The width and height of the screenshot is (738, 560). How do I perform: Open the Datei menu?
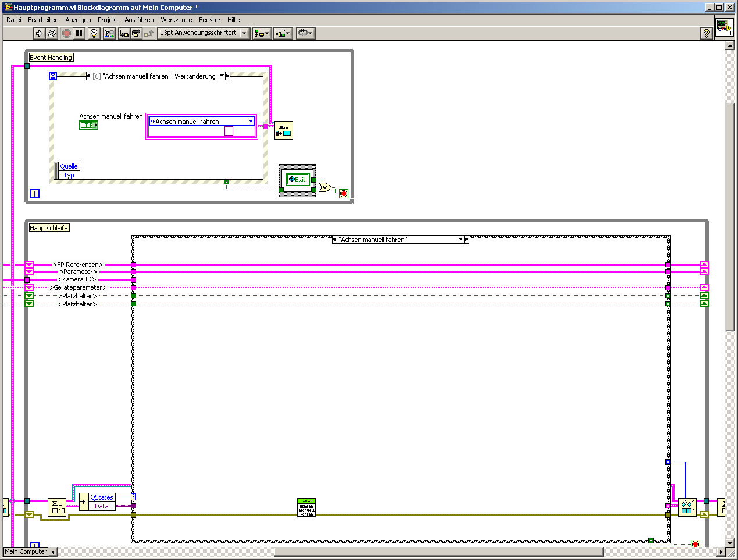pyautogui.click(x=14, y=20)
